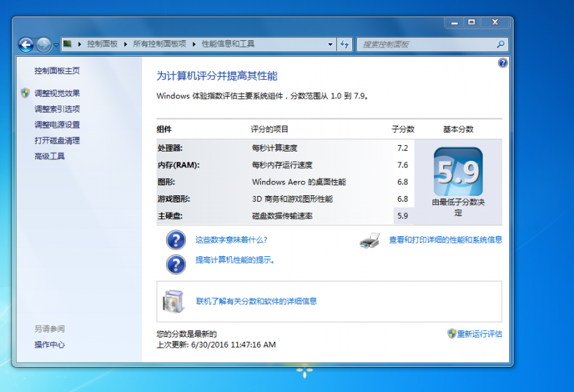Select 性能信息和工具 in the breadcrumb
Viewport: 574px width, 392px height.
click(x=228, y=44)
